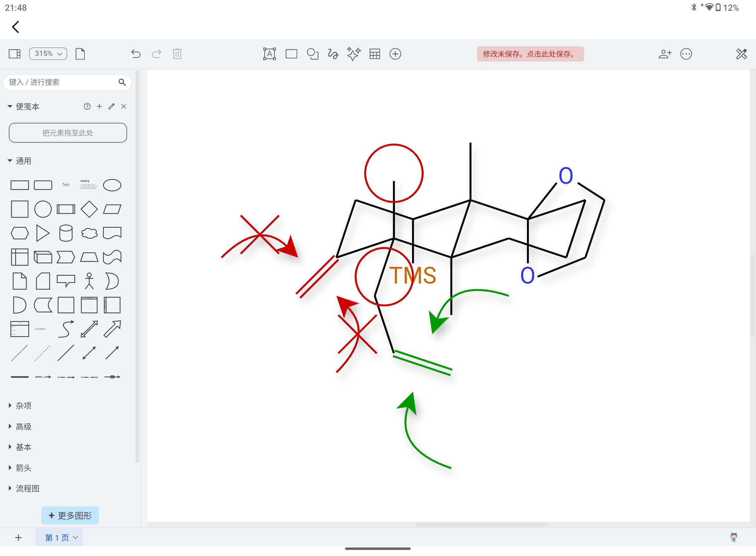
Task: Expand the 基本 section
Action: 19,447
